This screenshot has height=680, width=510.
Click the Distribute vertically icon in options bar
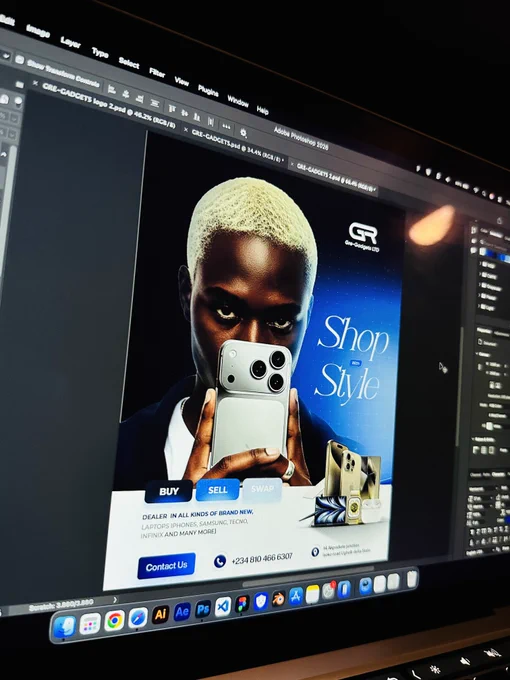(210, 121)
